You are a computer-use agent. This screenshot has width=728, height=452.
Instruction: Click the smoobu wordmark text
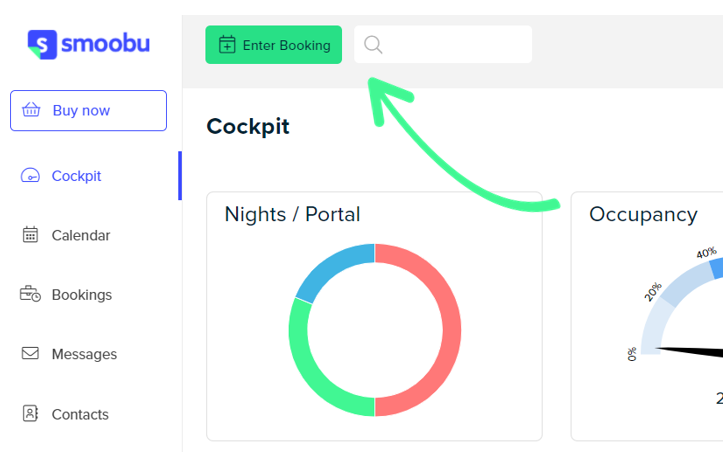105,44
